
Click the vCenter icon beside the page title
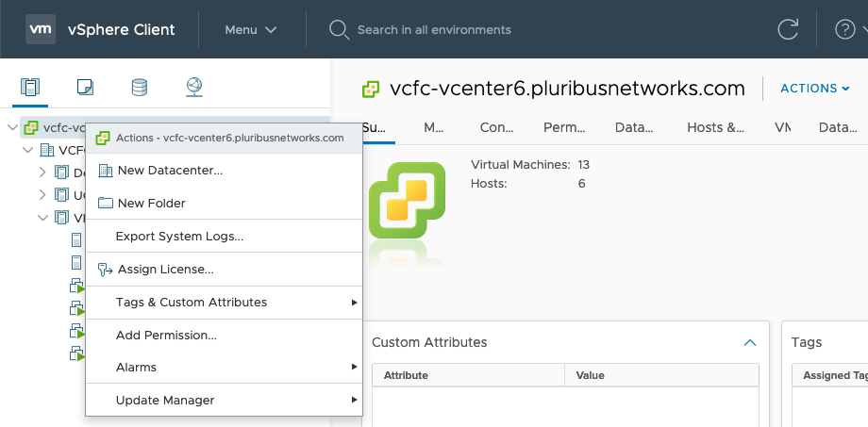coord(371,89)
